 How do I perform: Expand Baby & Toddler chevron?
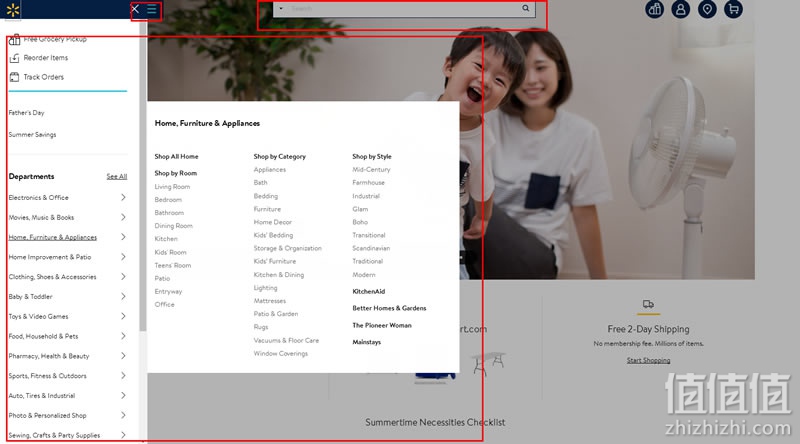tap(123, 297)
